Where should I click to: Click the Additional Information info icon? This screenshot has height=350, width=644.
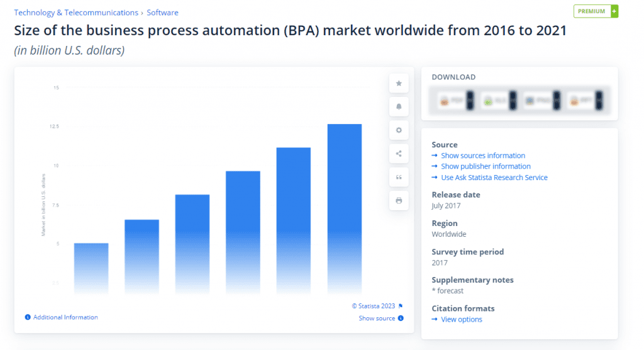[x=28, y=317]
